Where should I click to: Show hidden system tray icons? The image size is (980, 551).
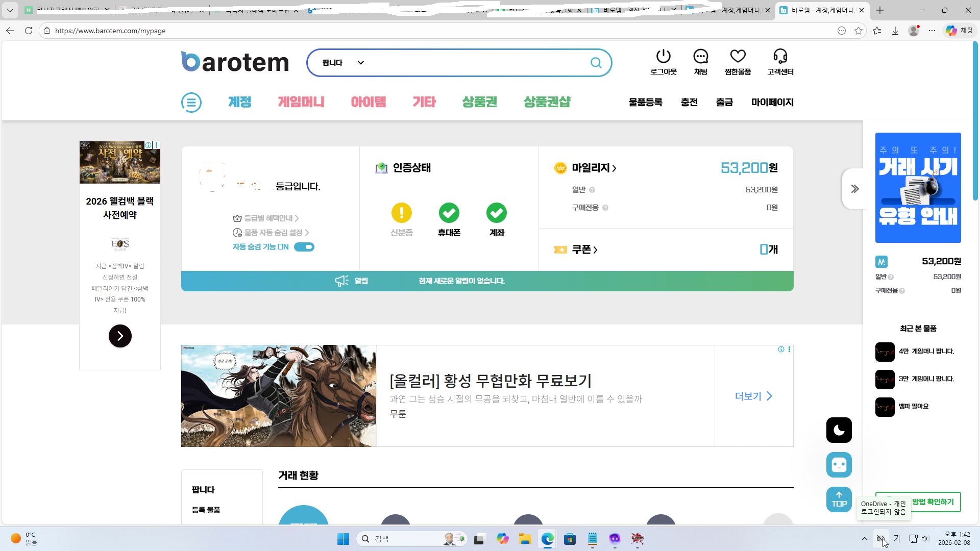864,539
